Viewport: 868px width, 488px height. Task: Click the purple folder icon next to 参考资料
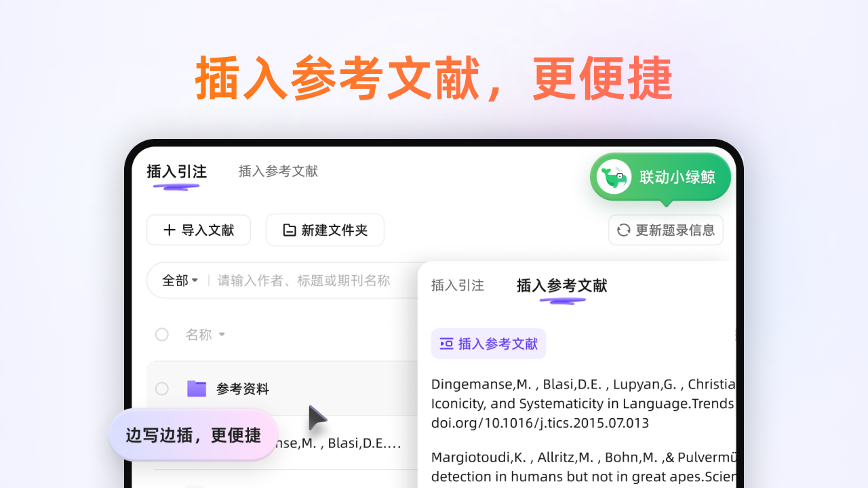click(196, 388)
